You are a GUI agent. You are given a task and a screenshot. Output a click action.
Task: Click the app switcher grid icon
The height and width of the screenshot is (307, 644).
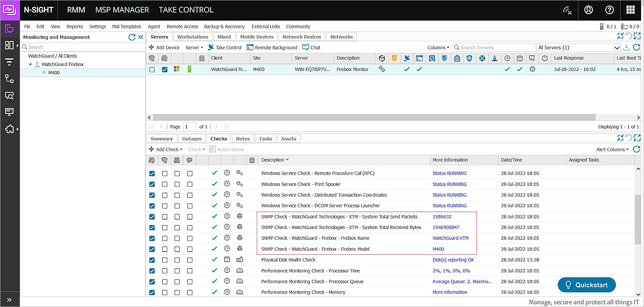630,10
